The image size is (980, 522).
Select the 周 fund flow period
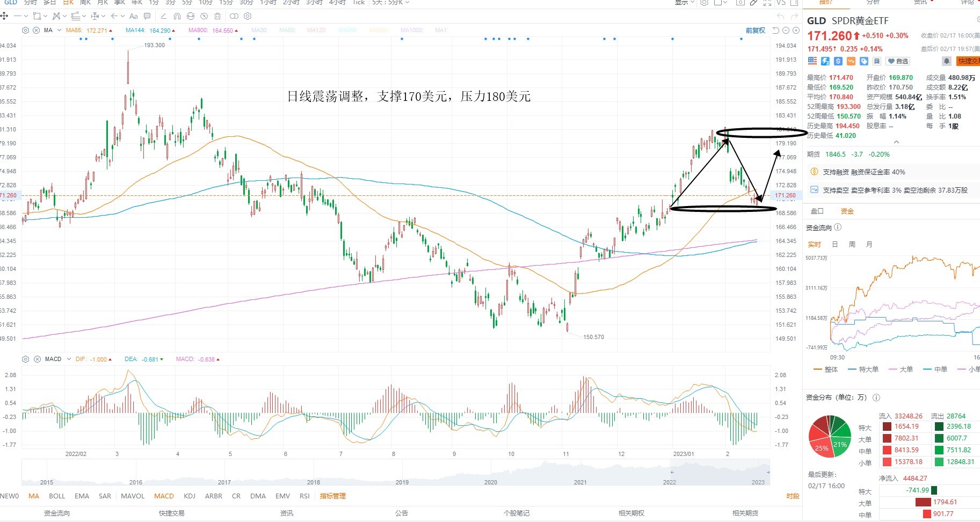coord(852,245)
